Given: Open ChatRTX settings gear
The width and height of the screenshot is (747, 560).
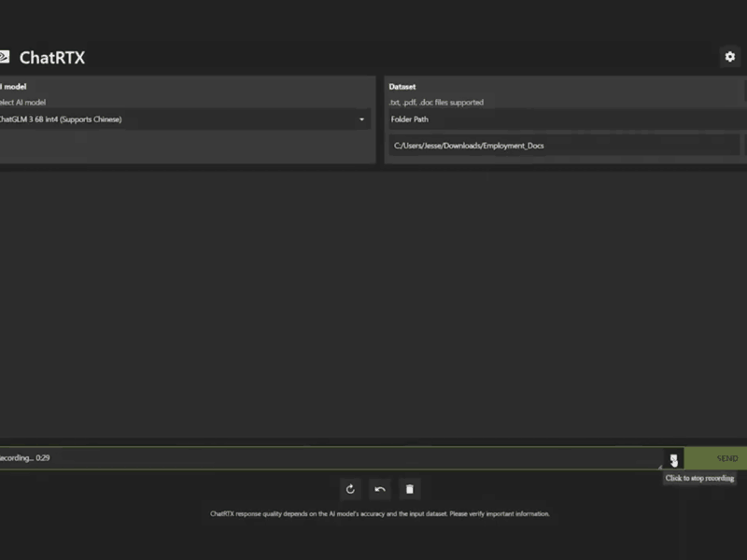Looking at the screenshot, I should pos(729,57).
